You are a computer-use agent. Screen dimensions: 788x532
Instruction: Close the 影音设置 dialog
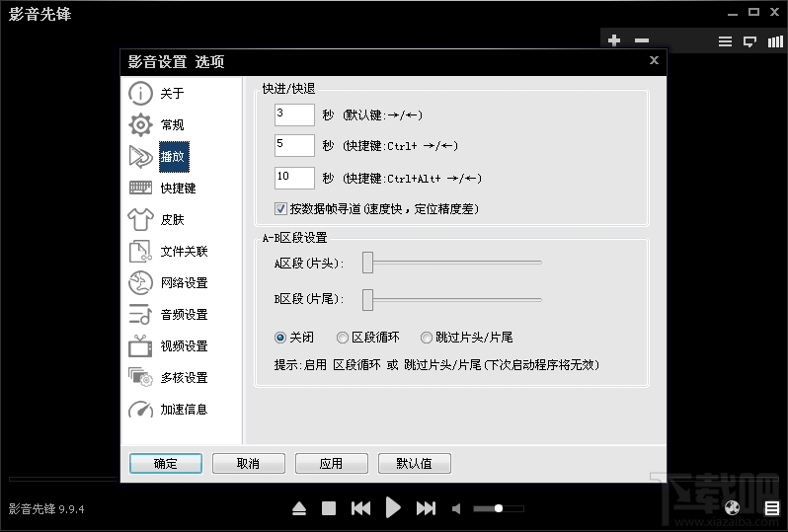click(654, 60)
